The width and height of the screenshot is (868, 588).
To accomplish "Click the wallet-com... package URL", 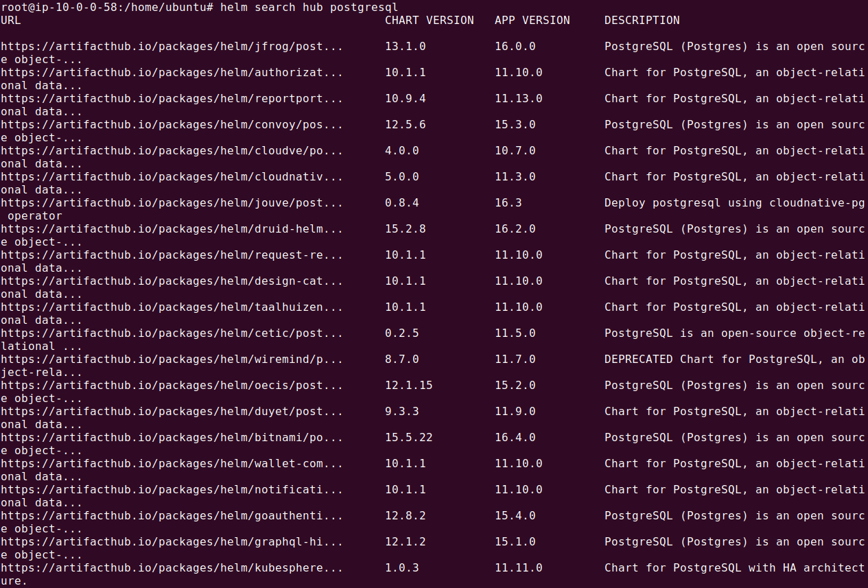I will [172, 464].
